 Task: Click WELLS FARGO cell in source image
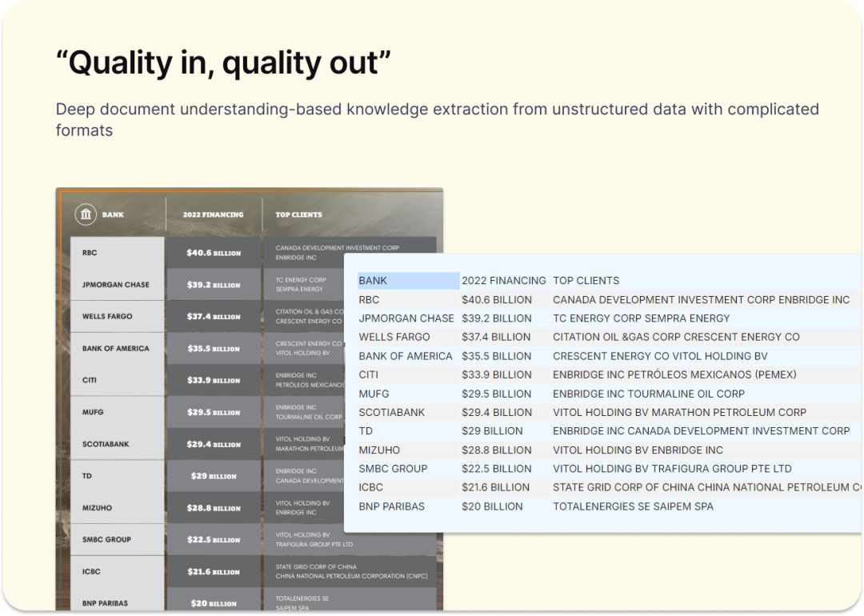point(118,316)
